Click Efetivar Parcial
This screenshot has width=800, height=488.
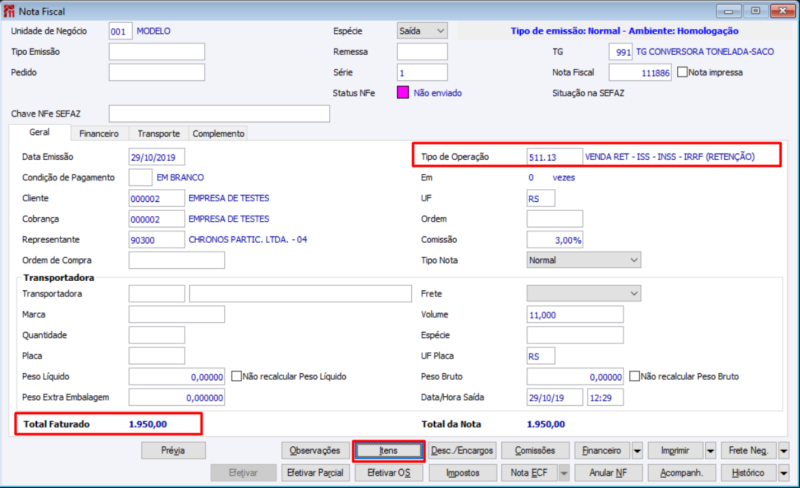coord(315,473)
